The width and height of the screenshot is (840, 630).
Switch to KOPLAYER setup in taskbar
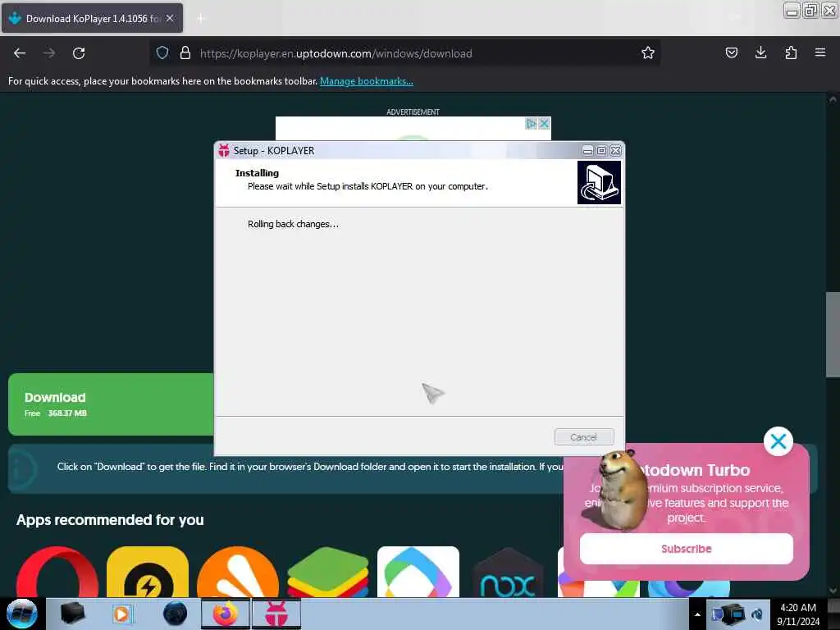(x=276, y=614)
